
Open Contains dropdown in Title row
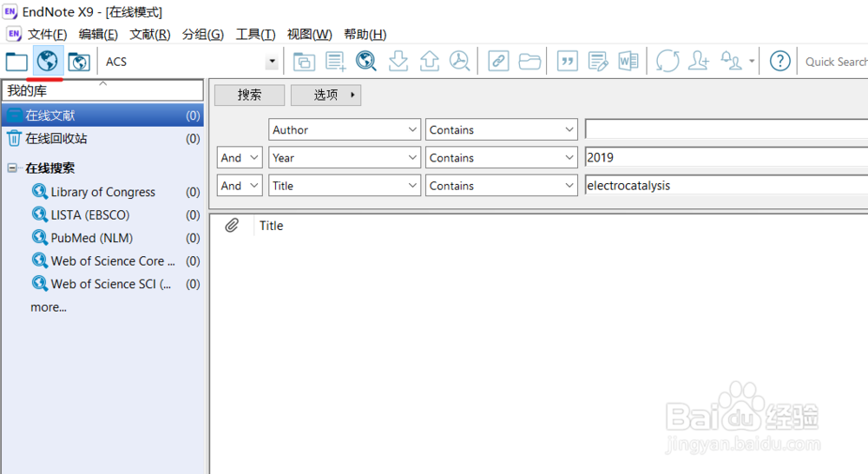(x=502, y=186)
